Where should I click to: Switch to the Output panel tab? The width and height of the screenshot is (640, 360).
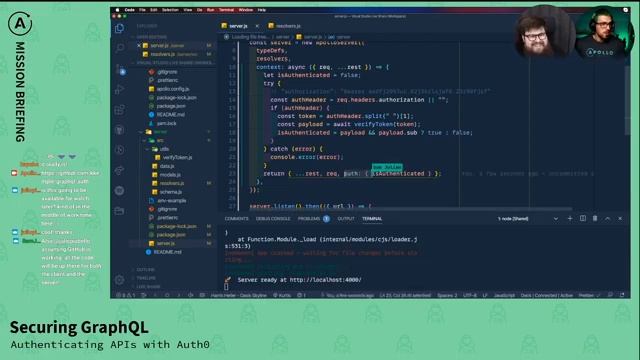pyautogui.click(x=346, y=219)
